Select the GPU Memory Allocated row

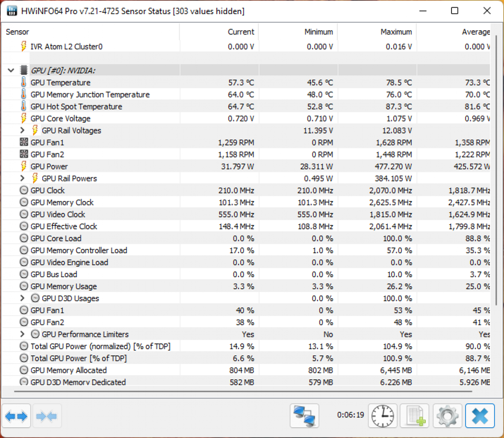coord(246,370)
